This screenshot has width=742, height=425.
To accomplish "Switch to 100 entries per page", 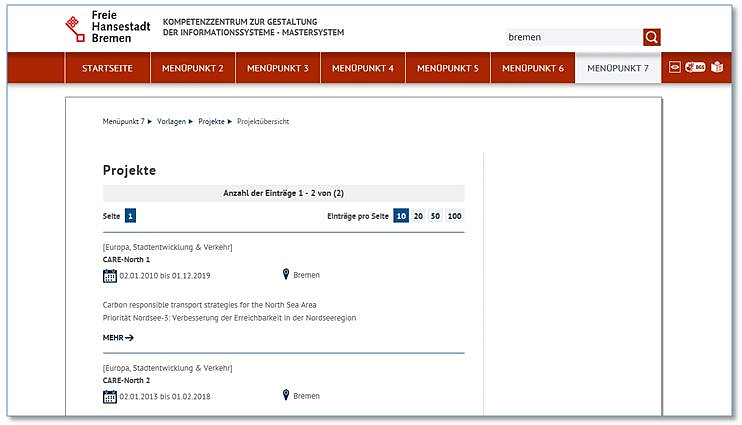I will 454,216.
